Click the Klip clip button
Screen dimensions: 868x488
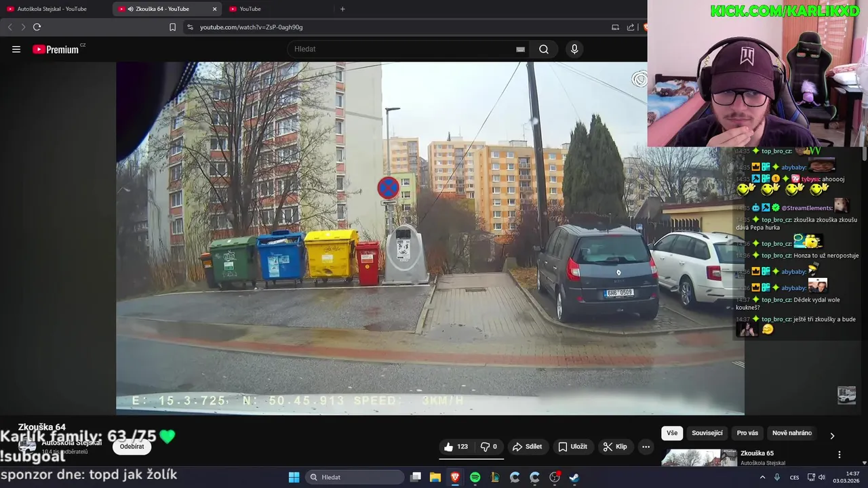click(614, 447)
